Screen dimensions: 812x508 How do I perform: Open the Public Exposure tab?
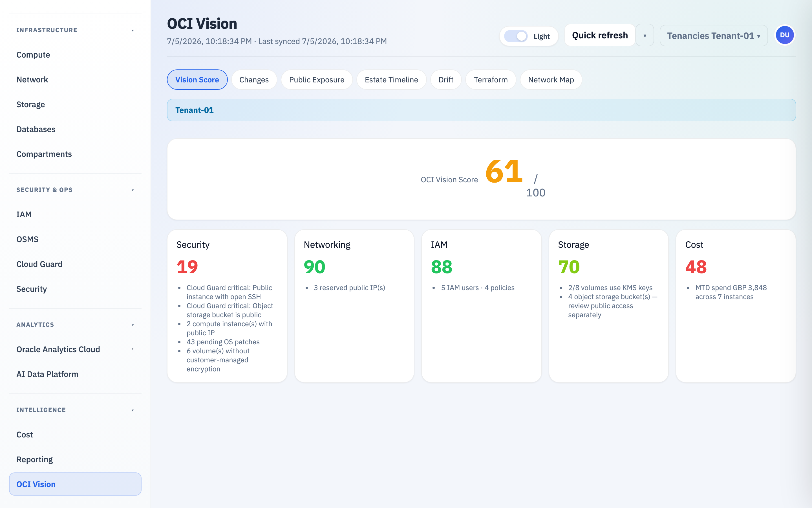(x=316, y=80)
